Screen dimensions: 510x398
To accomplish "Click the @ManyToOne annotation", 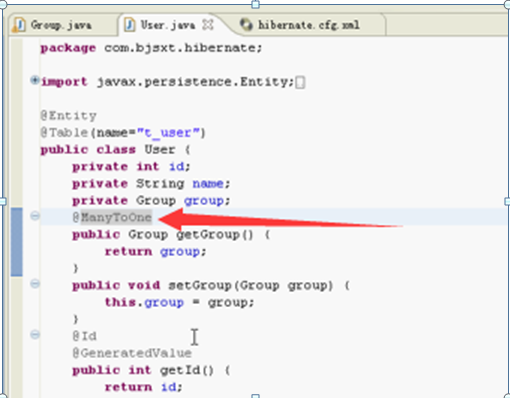I will point(112,218).
